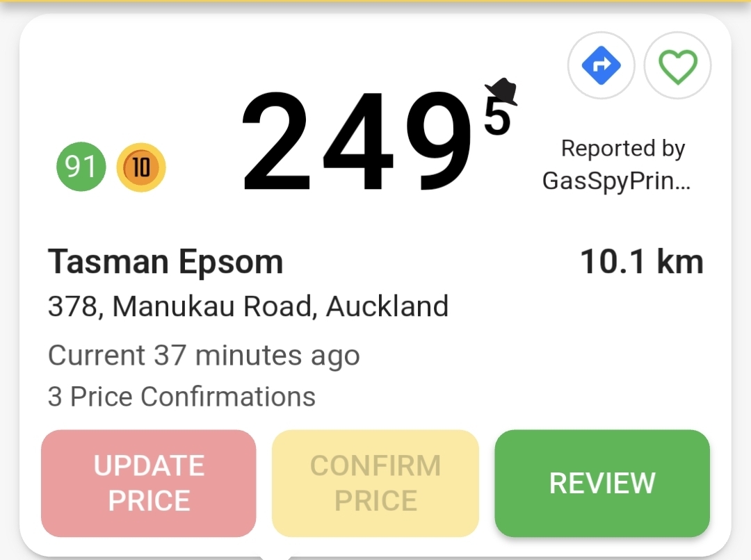751x560 pixels.
Task: Tap the 10.1 km distance label
Action: pos(641,263)
